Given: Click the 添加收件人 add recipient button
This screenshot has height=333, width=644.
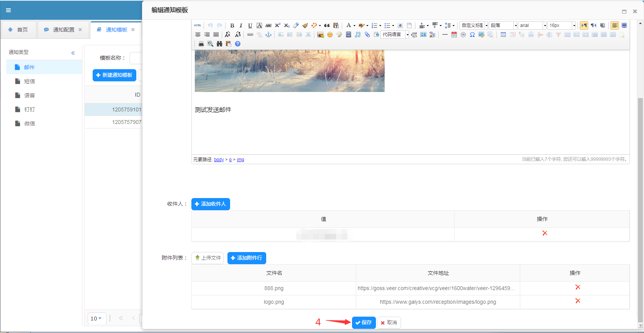Looking at the screenshot, I should point(210,204).
